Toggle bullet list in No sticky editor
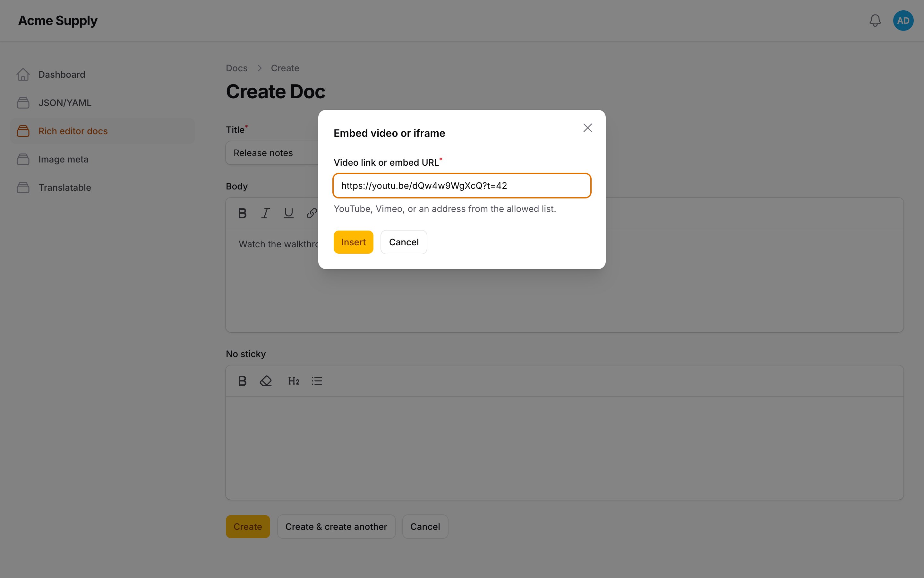This screenshot has width=924, height=578. tap(317, 381)
